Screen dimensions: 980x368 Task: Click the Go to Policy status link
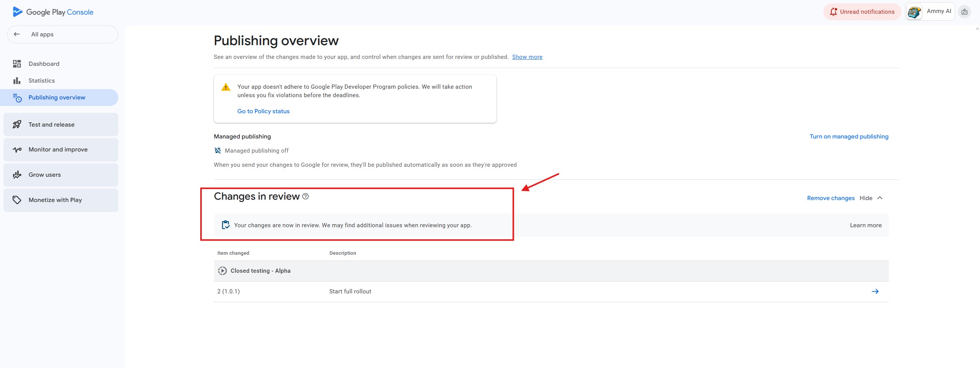263,111
